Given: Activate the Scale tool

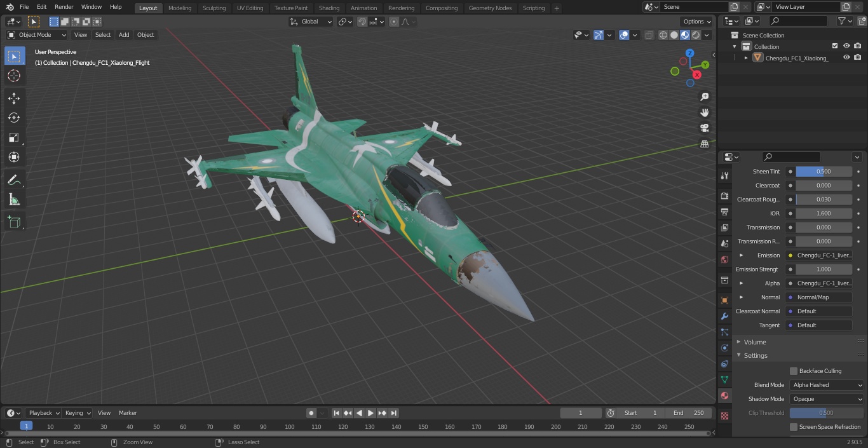Looking at the screenshot, I should pos(14,137).
